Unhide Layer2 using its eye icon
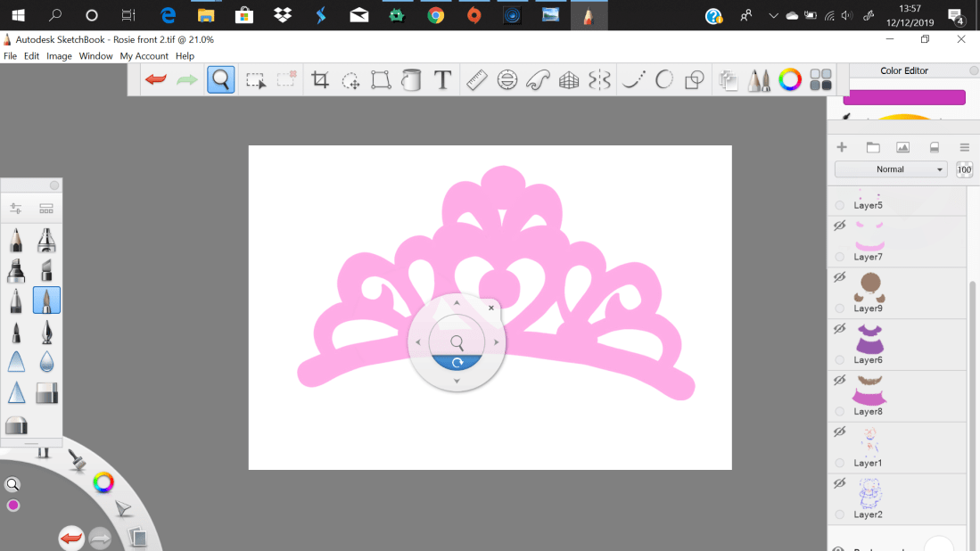 (x=839, y=484)
